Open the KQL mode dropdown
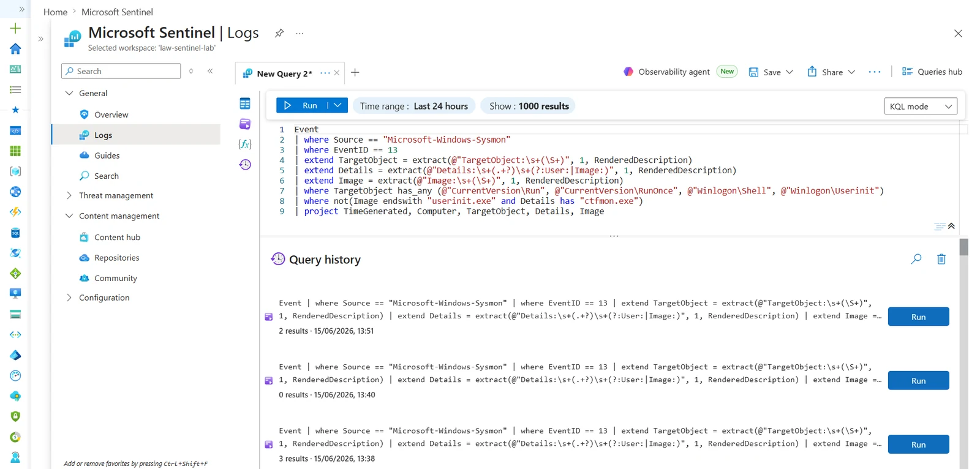 921,106
